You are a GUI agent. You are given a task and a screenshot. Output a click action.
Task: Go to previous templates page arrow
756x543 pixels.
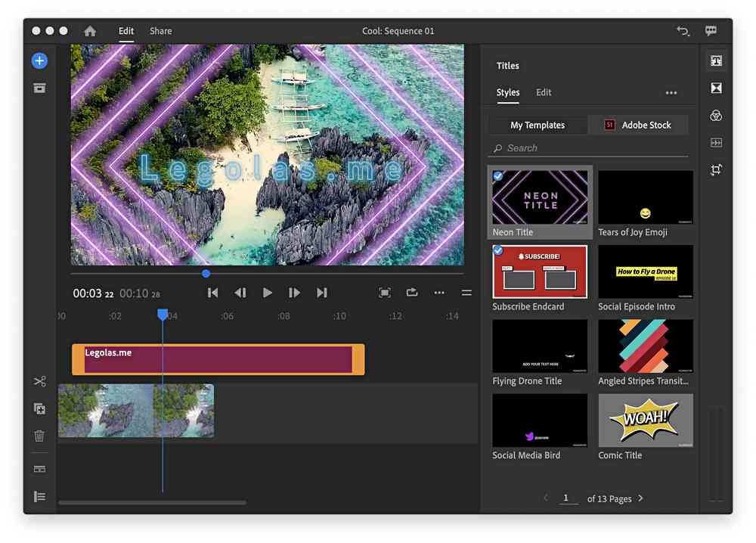pyautogui.click(x=546, y=498)
